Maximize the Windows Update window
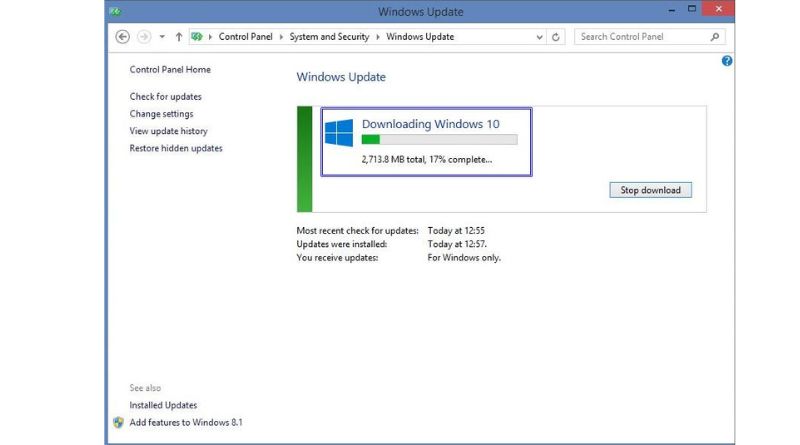This screenshot has width=800, height=445. [692, 9]
